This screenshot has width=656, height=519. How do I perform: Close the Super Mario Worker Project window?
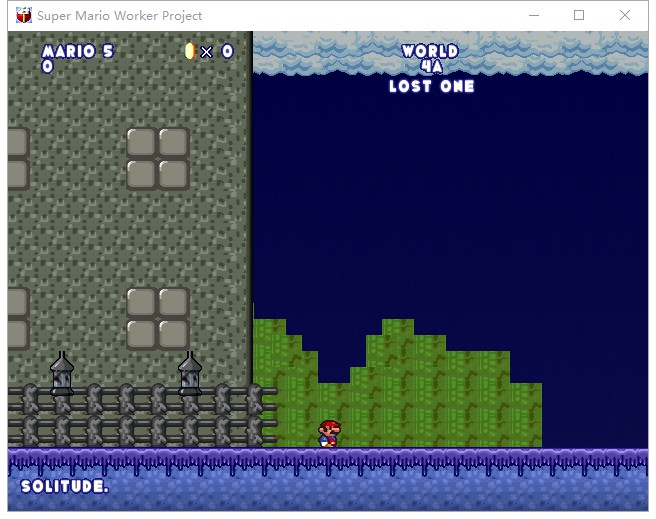point(625,15)
